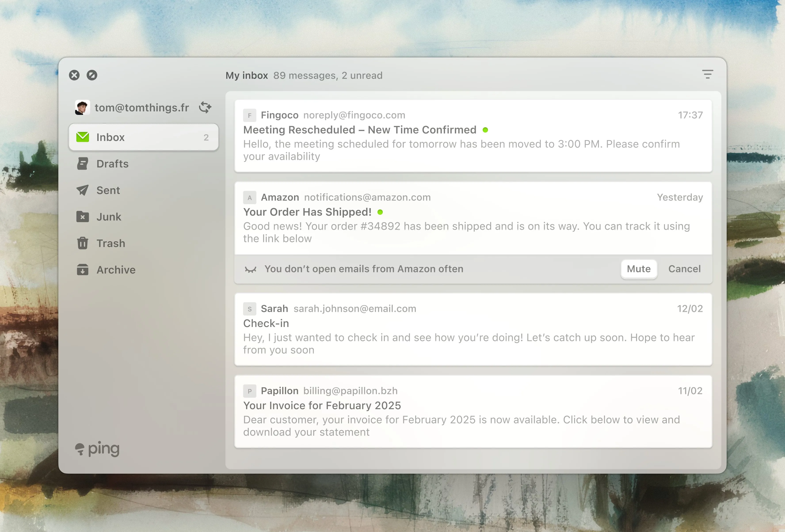This screenshot has height=532, width=785.
Task: Click the My inbox header title
Action: pos(247,75)
